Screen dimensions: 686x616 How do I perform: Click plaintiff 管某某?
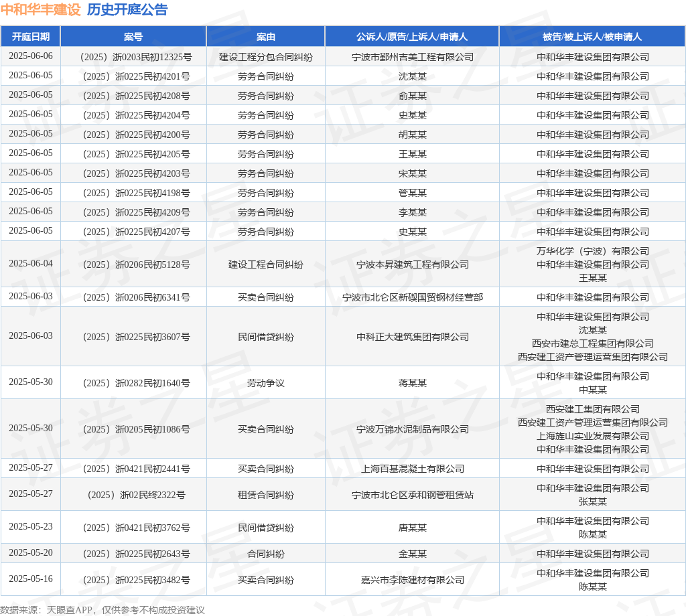[x=412, y=193]
